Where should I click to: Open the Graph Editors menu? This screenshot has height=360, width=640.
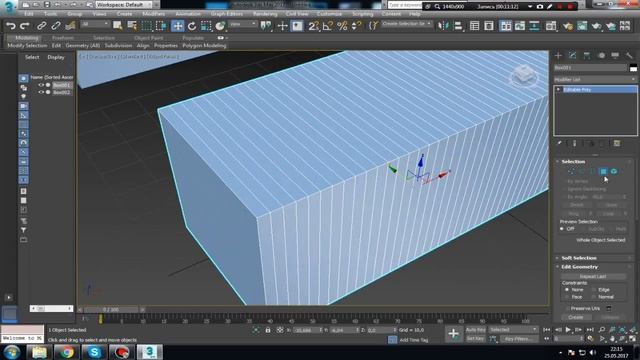point(227,14)
